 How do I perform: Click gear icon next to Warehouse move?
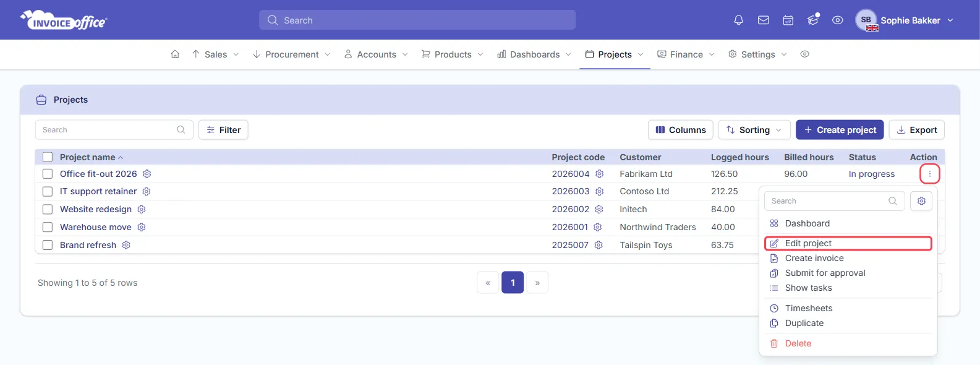click(142, 227)
